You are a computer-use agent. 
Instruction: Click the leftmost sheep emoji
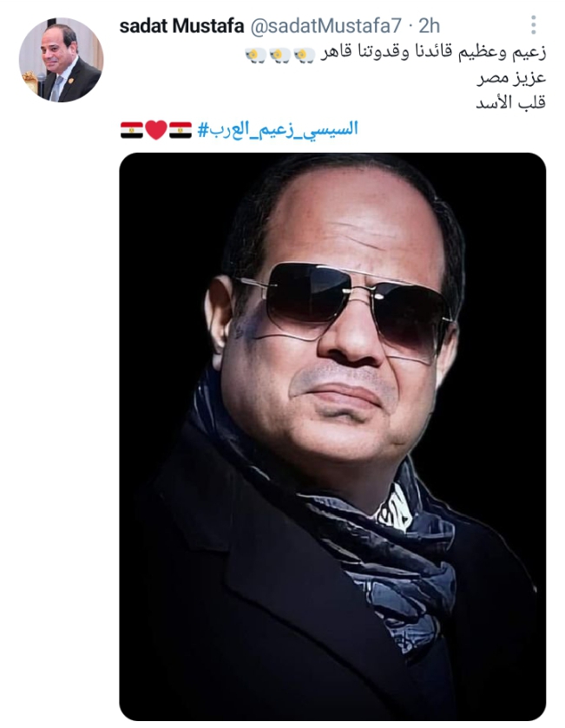[x=256, y=56]
